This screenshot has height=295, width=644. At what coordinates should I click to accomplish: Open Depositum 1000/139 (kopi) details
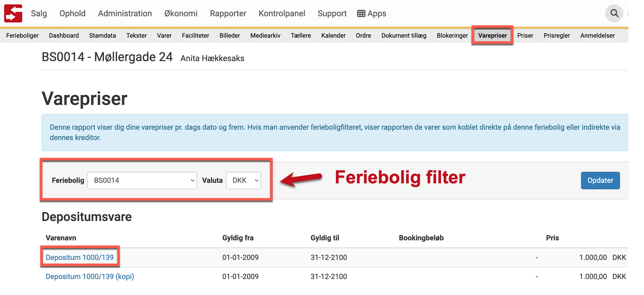(x=90, y=276)
